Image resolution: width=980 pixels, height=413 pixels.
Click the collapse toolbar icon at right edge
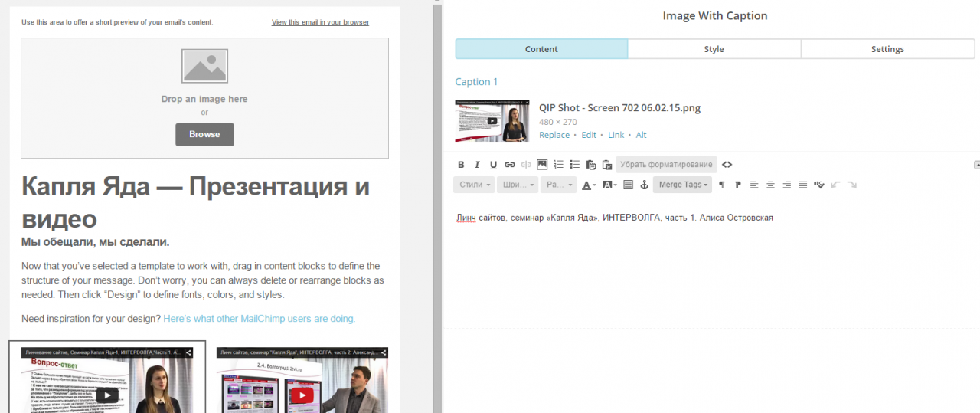(976, 165)
